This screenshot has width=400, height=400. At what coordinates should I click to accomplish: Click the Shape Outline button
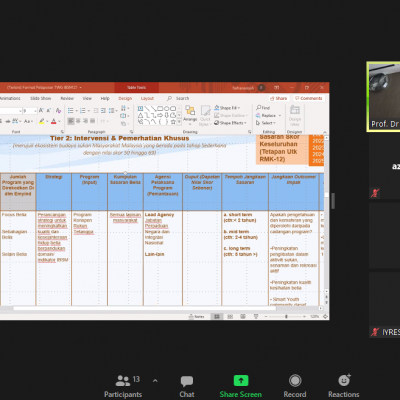(230, 115)
